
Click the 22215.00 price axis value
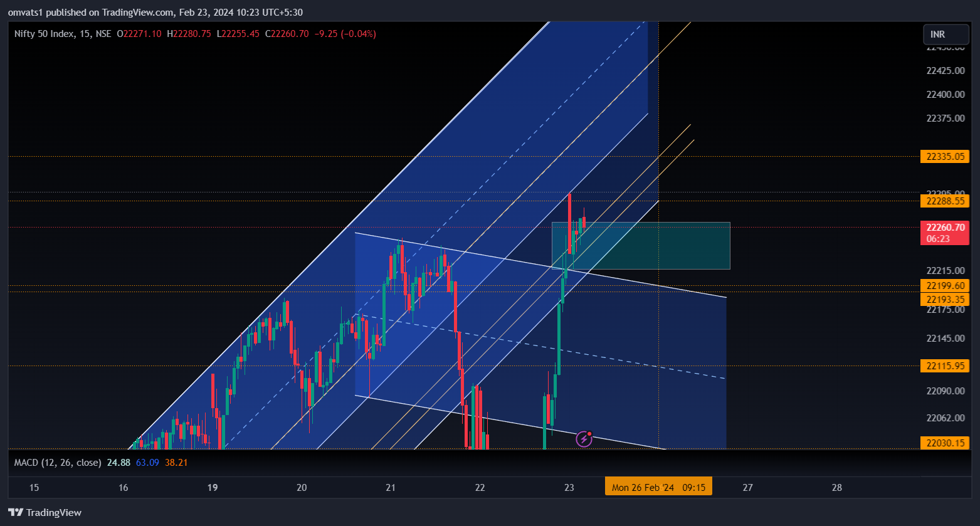point(945,271)
